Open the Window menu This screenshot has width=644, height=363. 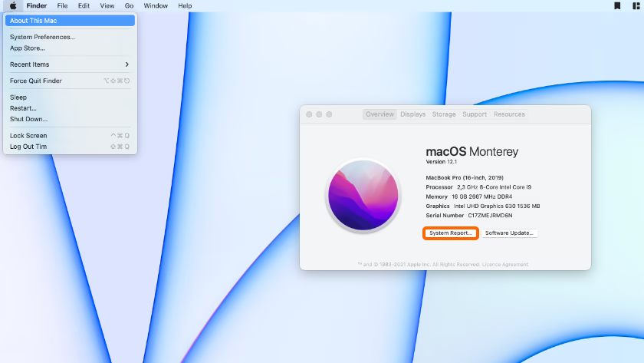(x=156, y=5)
